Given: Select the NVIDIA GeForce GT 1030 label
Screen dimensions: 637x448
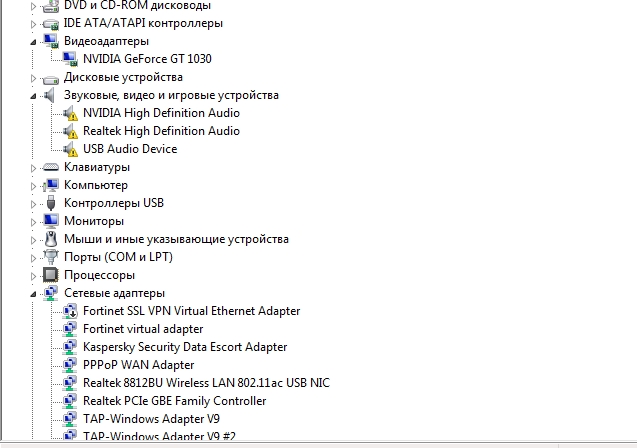Looking at the screenshot, I should tap(147, 59).
